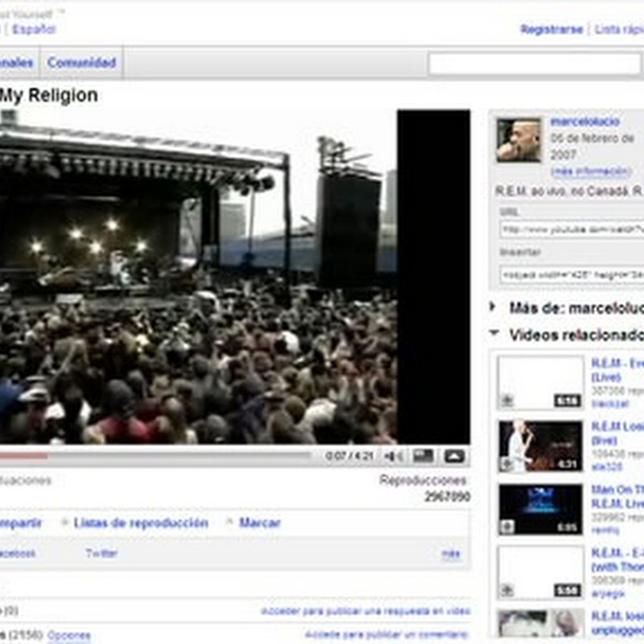Select Marcar to flag the video
Viewport: 644px width, 644px height.
[x=259, y=522]
